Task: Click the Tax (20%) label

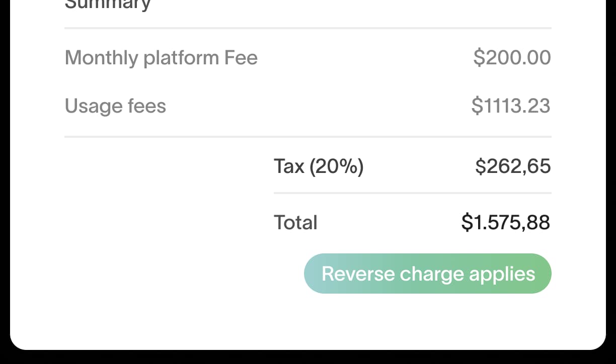Action: (319, 166)
